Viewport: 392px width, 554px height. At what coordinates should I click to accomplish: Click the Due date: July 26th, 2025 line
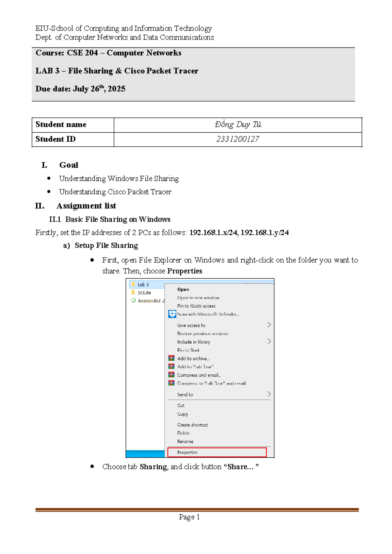click(80, 89)
